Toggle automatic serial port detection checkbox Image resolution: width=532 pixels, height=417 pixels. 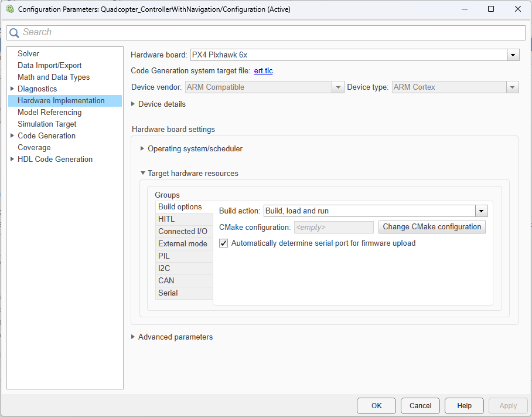click(224, 243)
